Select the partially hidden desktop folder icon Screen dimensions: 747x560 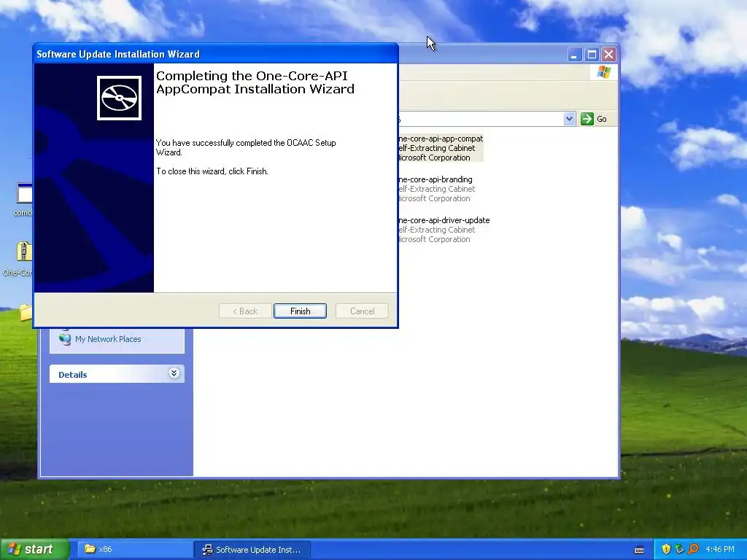(26, 313)
